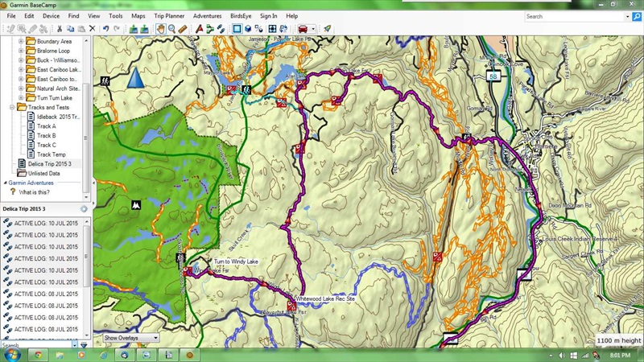
Task: Click the fit-to-screen center map icon
Action: [x=272, y=29]
